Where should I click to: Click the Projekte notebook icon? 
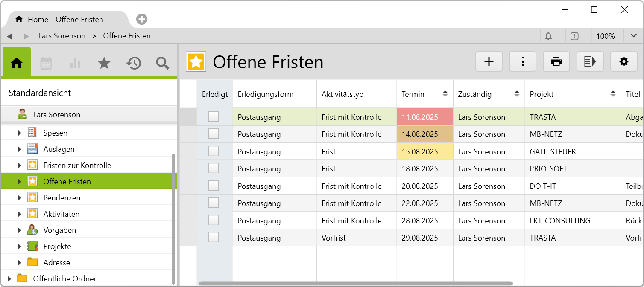click(32, 246)
